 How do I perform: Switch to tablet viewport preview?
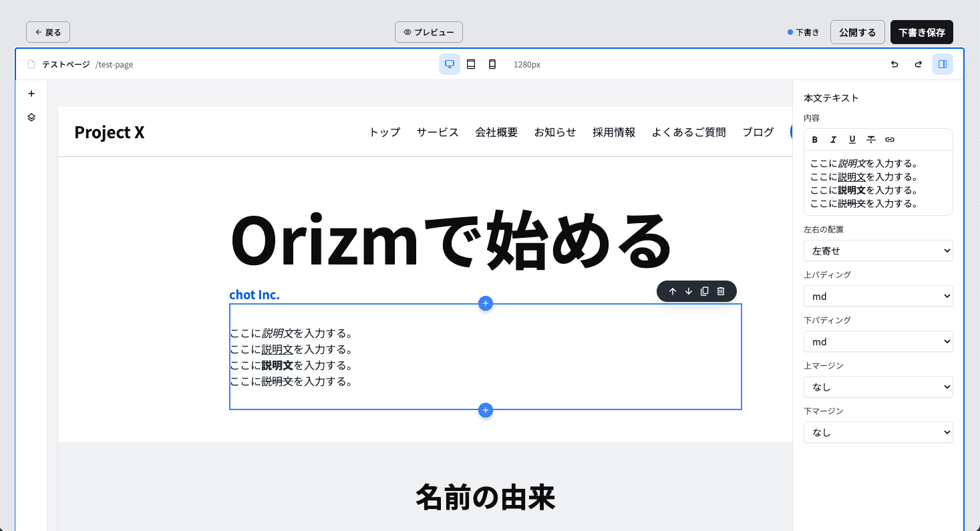[471, 64]
